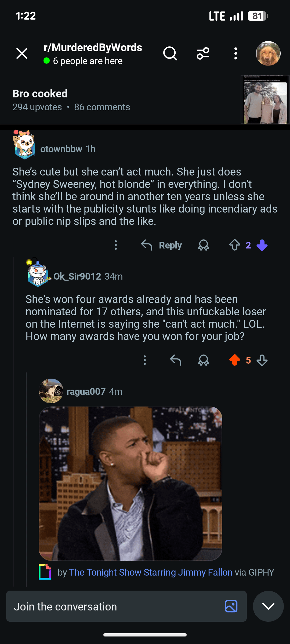The height and width of the screenshot is (644, 290).
Task: Reply to Ok_Sir9012's comment using arrow icon
Action: pos(176,360)
